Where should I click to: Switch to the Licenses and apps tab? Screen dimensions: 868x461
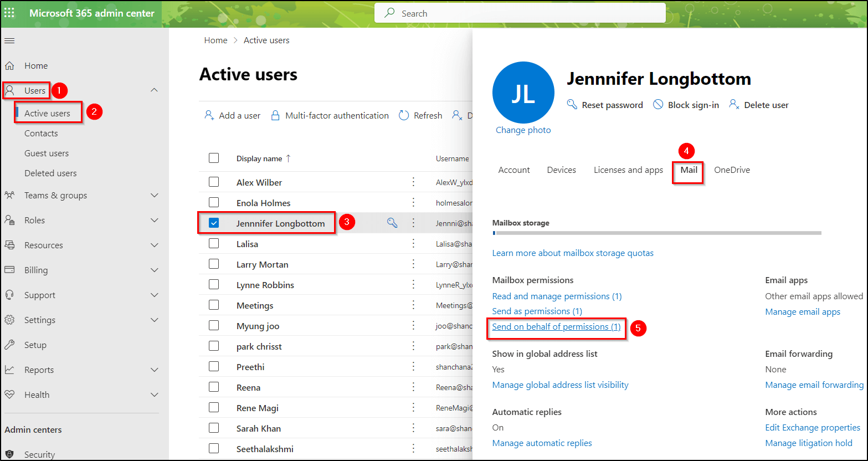[628, 170]
